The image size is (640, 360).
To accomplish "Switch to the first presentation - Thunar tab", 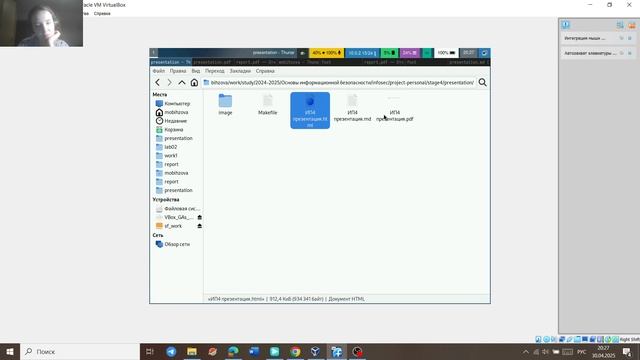I will [x=171, y=62].
